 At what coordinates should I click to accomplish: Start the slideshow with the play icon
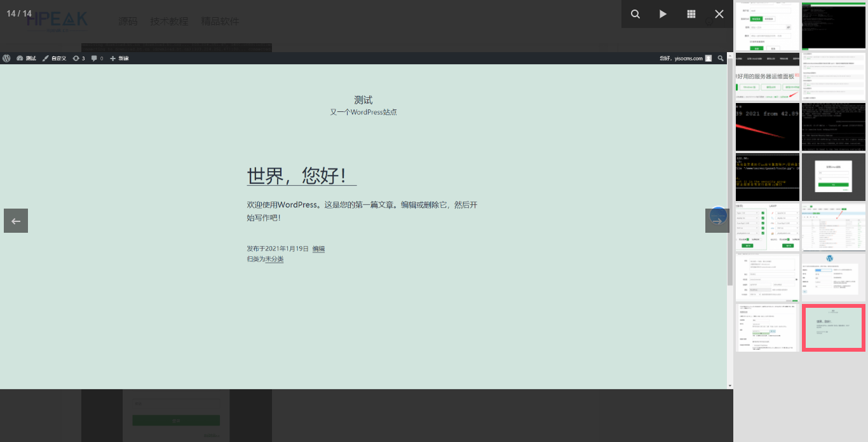[x=663, y=13]
